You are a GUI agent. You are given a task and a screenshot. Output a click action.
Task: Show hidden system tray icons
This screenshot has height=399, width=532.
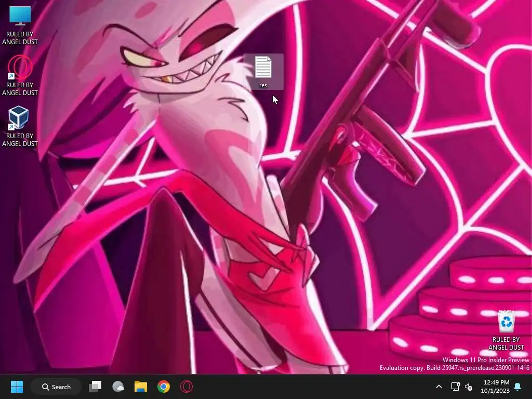438,387
